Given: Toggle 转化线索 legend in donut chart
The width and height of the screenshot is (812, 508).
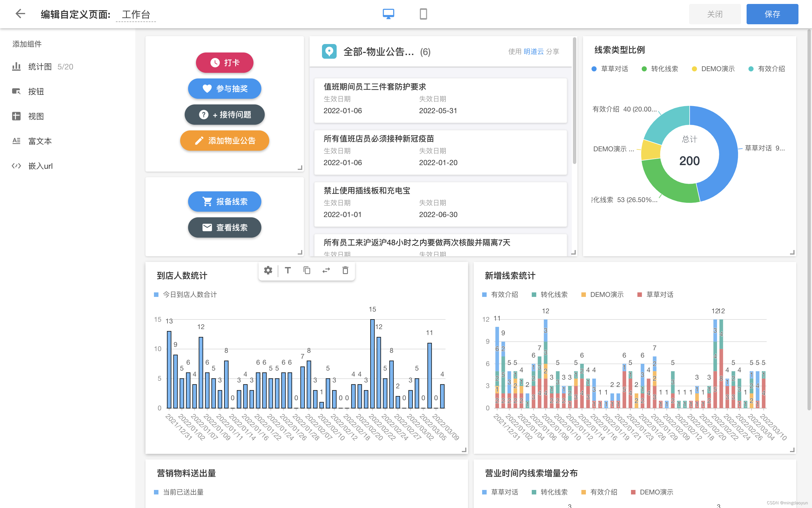Looking at the screenshot, I should (660, 69).
